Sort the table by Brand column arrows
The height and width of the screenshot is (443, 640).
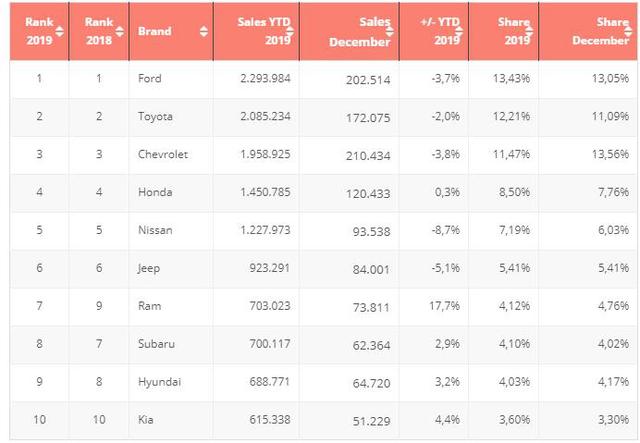(x=204, y=31)
